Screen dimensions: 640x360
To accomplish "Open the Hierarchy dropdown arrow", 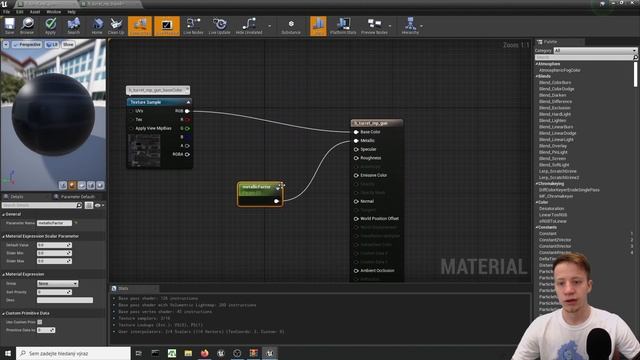I will (422, 26).
